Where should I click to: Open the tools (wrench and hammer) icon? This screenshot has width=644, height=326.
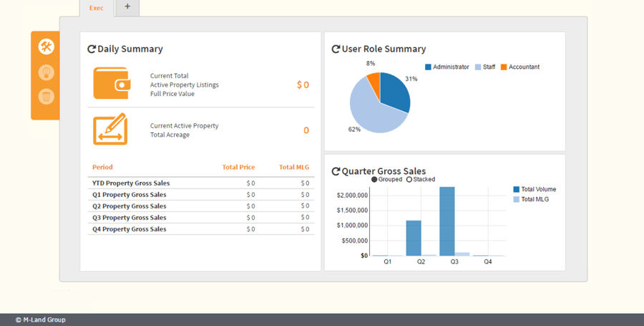46,47
